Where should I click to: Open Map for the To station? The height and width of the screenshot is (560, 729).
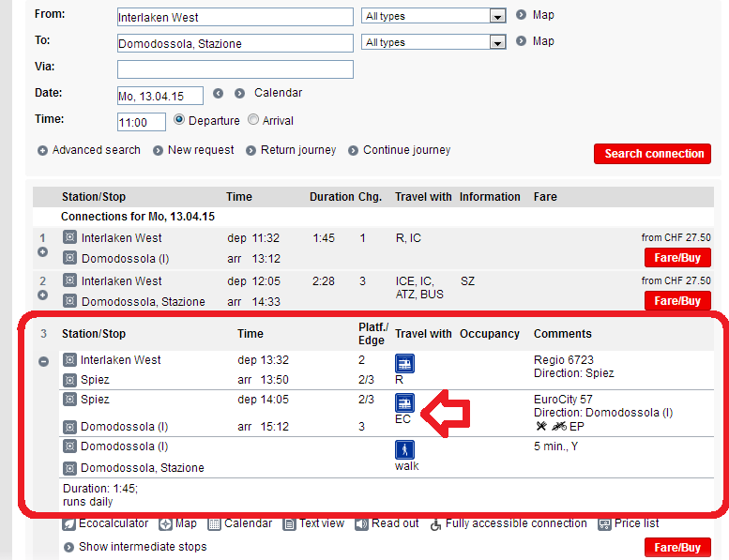[x=535, y=41]
